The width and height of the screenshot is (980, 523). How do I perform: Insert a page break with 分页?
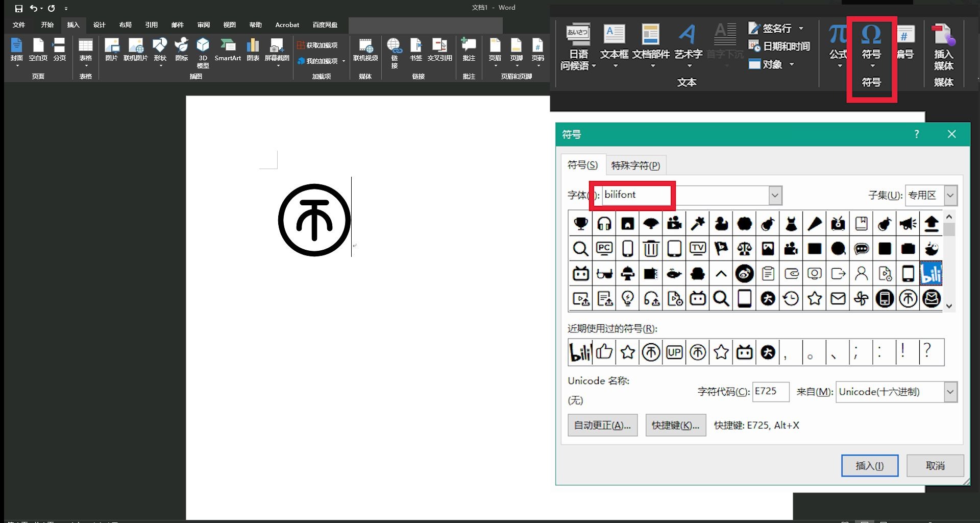pyautogui.click(x=60, y=50)
